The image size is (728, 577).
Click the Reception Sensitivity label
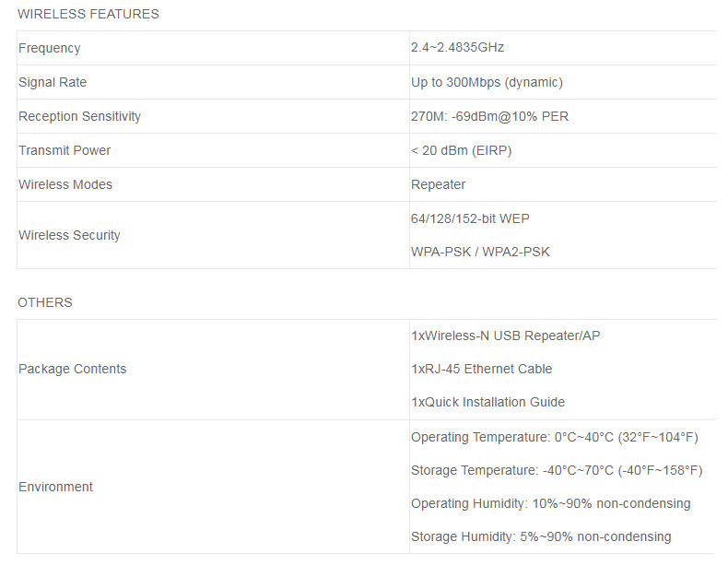tap(79, 116)
